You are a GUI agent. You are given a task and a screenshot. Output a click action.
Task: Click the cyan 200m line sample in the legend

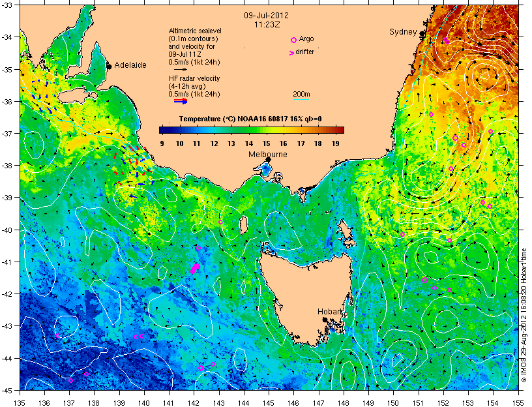click(x=301, y=99)
